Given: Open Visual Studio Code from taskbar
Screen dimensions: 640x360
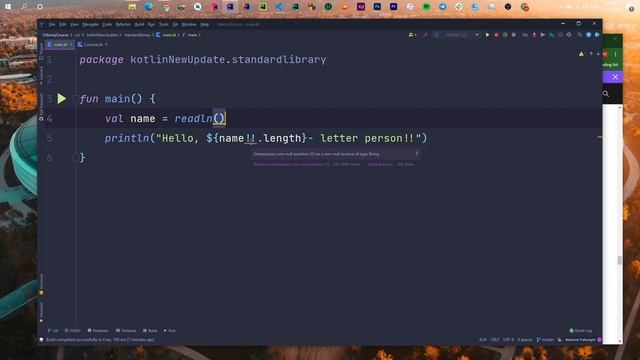Looking at the screenshot, I should (279, 7).
